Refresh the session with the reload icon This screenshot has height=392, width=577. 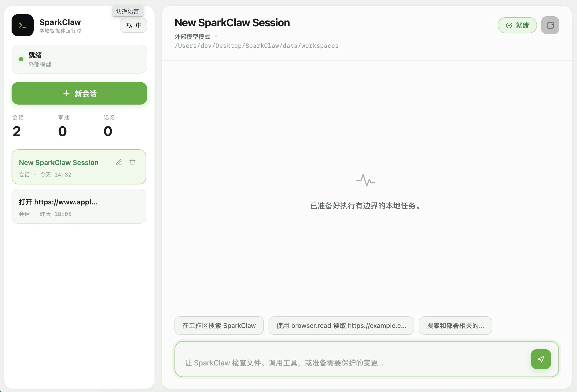550,25
